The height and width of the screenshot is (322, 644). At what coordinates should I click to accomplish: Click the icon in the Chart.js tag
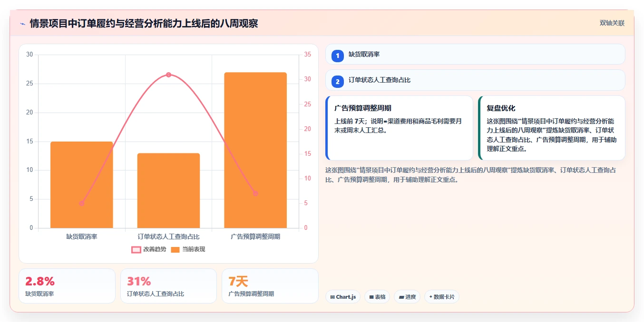332,297
